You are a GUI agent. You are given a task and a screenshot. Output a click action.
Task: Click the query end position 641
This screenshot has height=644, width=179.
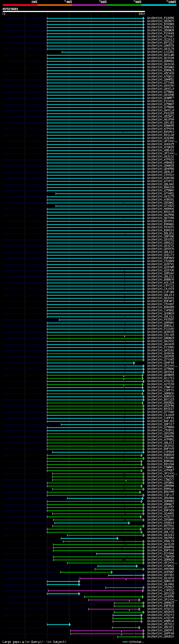(141, 14)
